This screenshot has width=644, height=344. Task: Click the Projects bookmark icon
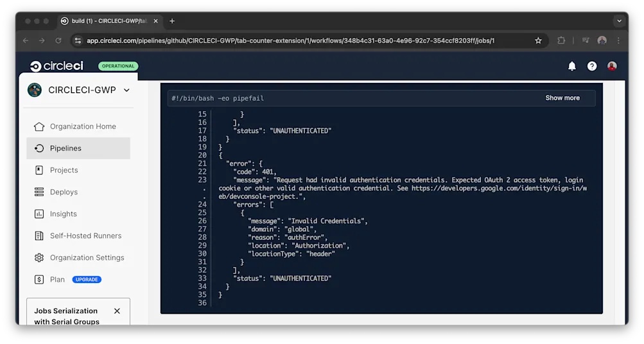(x=39, y=170)
